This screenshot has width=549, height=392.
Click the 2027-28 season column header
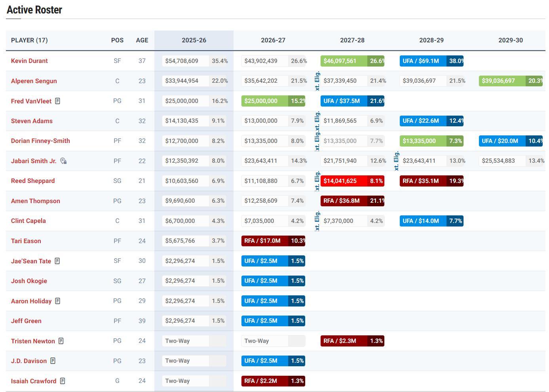352,40
